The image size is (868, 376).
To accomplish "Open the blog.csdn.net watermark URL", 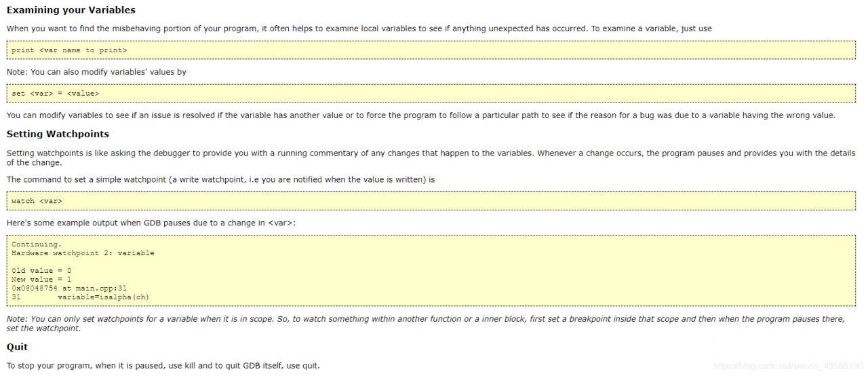I will [788, 366].
